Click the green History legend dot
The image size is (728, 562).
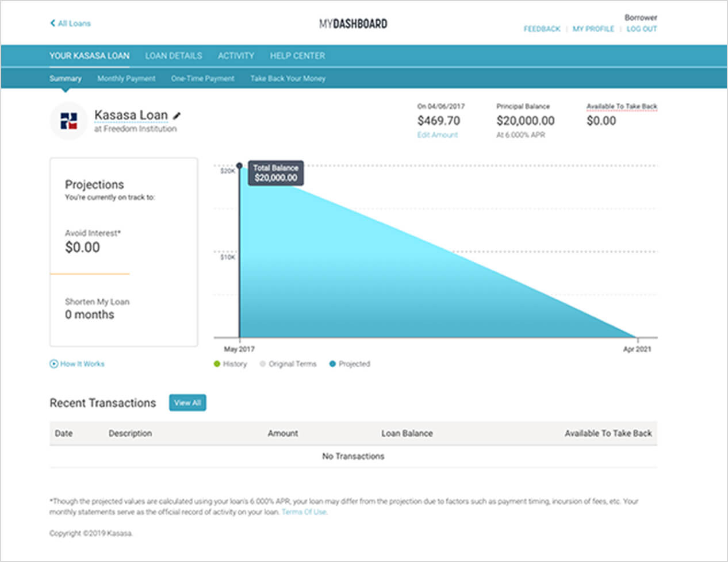[217, 364]
